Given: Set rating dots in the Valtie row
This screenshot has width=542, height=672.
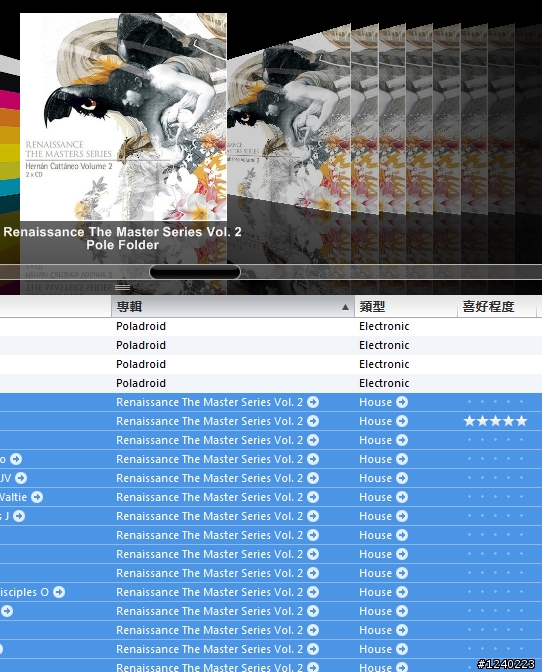Looking at the screenshot, I should [495, 497].
